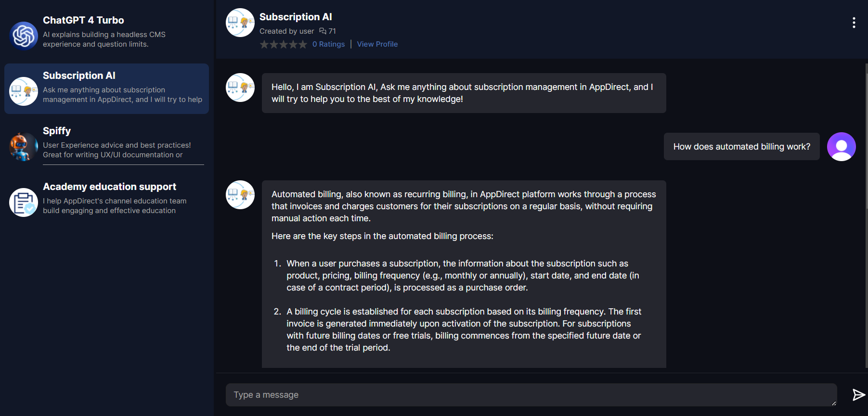Click the bot avatar beside the greeting message

pos(240,88)
